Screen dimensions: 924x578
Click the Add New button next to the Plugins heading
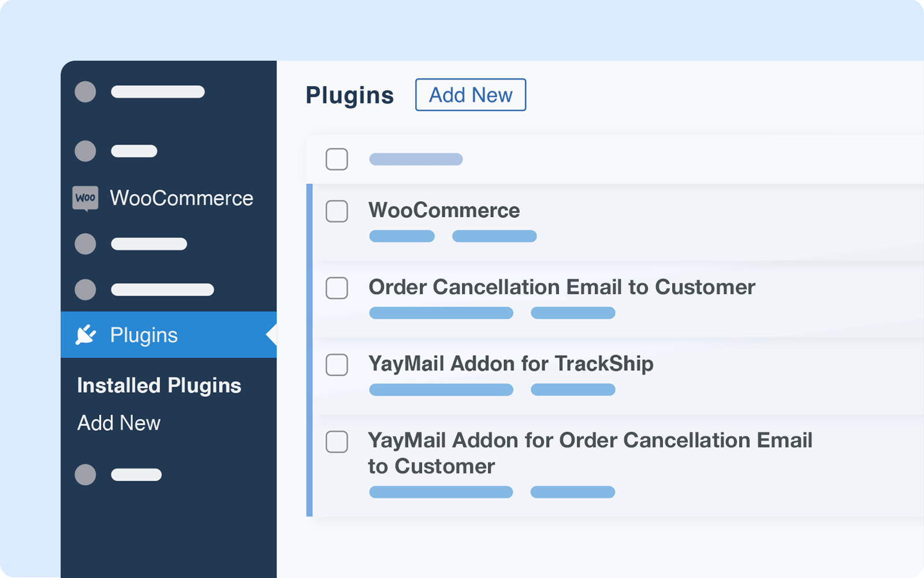pyautogui.click(x=471, y=95)
